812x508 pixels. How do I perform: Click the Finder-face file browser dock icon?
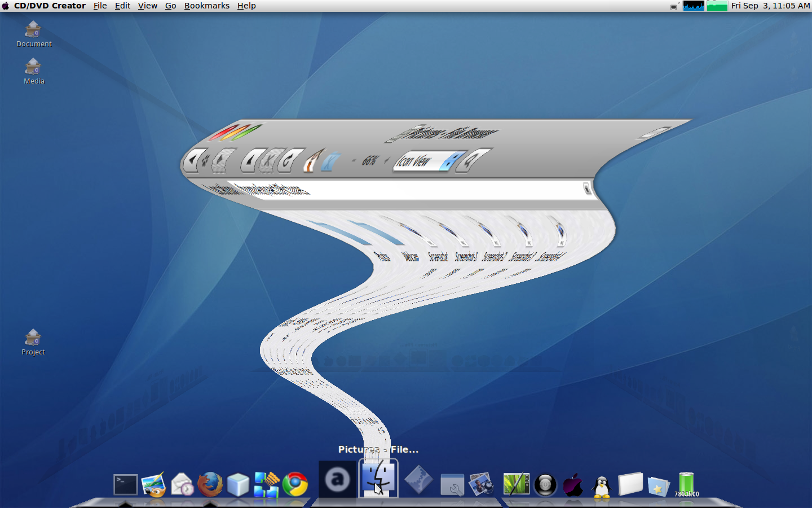coord(378,478)
